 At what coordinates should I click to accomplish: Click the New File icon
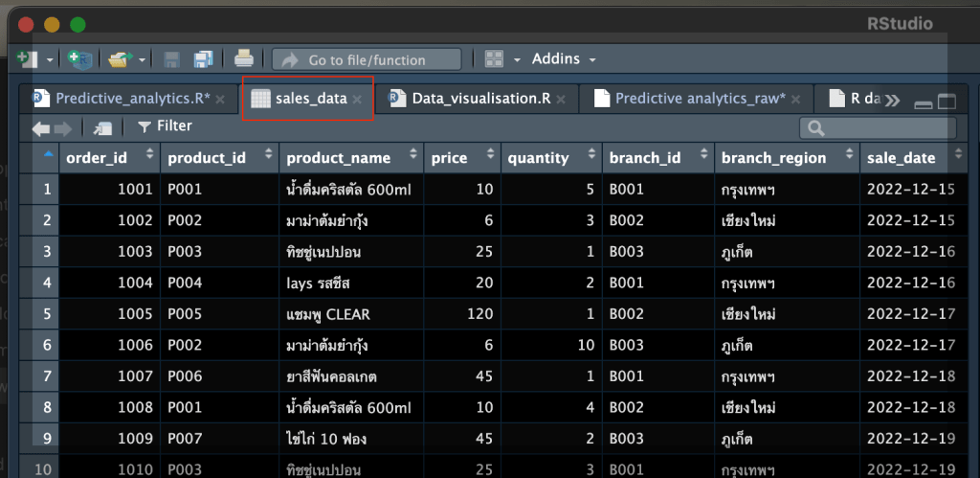coord(27,59)
